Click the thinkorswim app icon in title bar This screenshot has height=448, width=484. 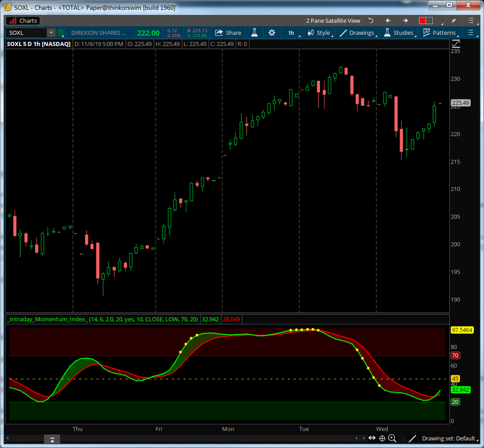pos(8,7)
